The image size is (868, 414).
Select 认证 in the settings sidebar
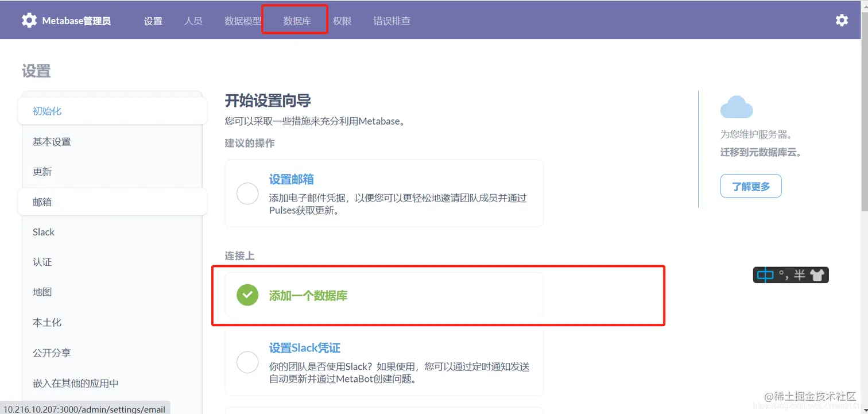113,262
